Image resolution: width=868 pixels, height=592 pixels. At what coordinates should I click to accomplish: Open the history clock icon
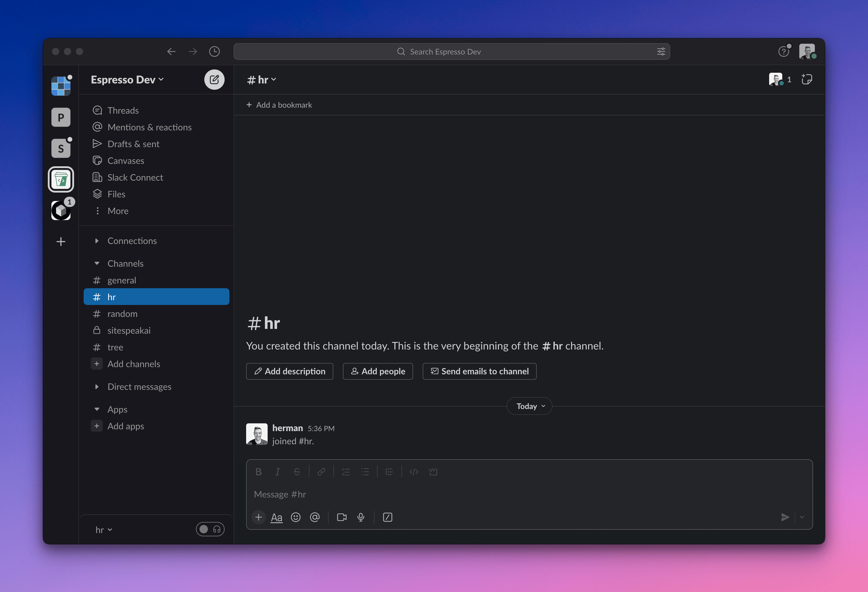214,52
